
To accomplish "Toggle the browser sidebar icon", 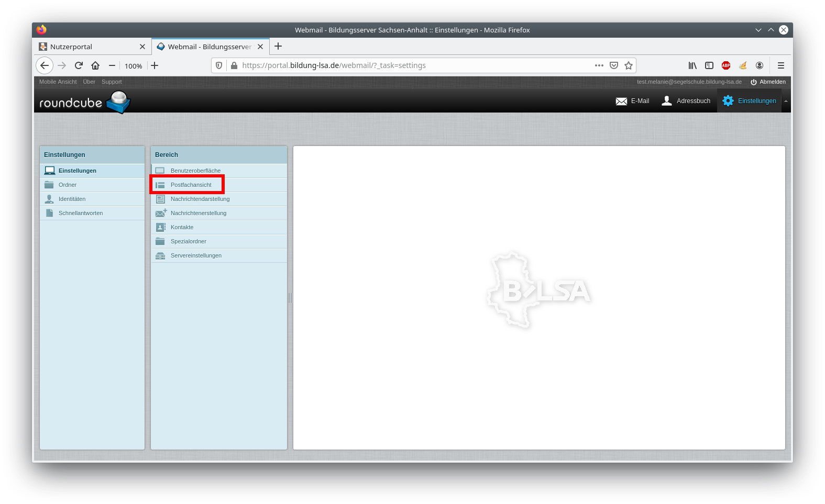I will tap(709, 65).
